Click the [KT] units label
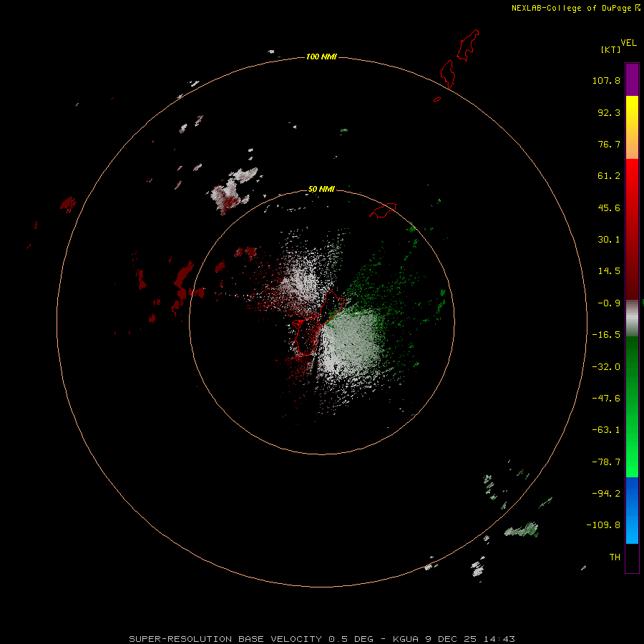This screenshot has width=644, height=644. tap(611, 49)
